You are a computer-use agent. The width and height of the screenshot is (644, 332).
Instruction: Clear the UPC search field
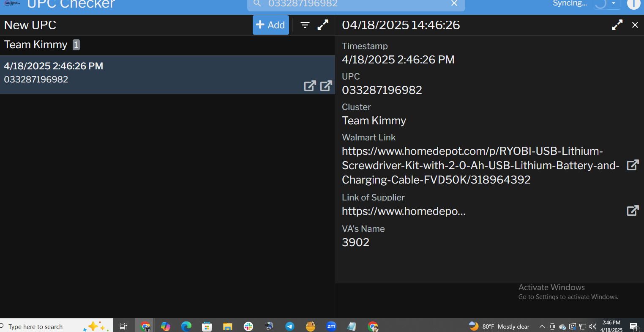454,4
